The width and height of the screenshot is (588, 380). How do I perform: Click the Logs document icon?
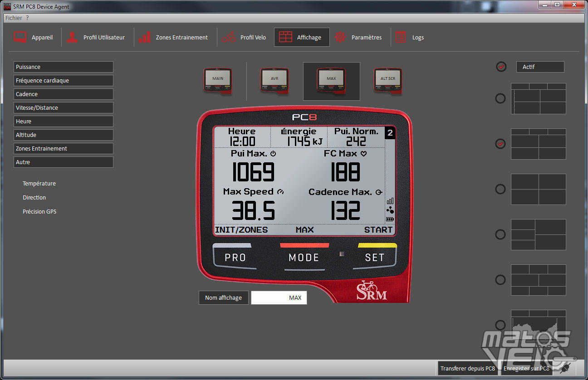point(401,37)
